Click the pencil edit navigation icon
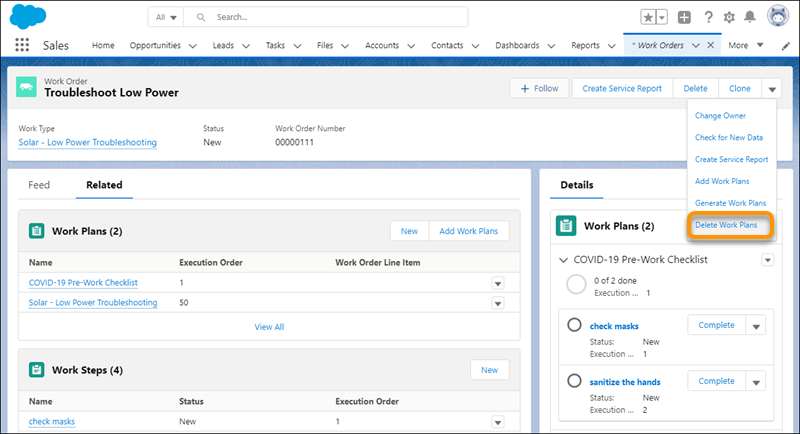 (x=786, y=46)
